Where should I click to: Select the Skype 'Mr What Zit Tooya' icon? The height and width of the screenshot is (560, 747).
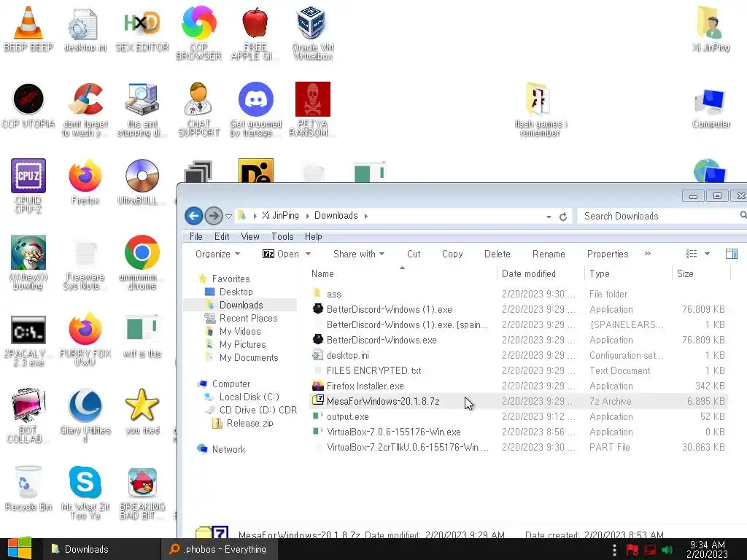pyautogui.click(x=85, y=492)
